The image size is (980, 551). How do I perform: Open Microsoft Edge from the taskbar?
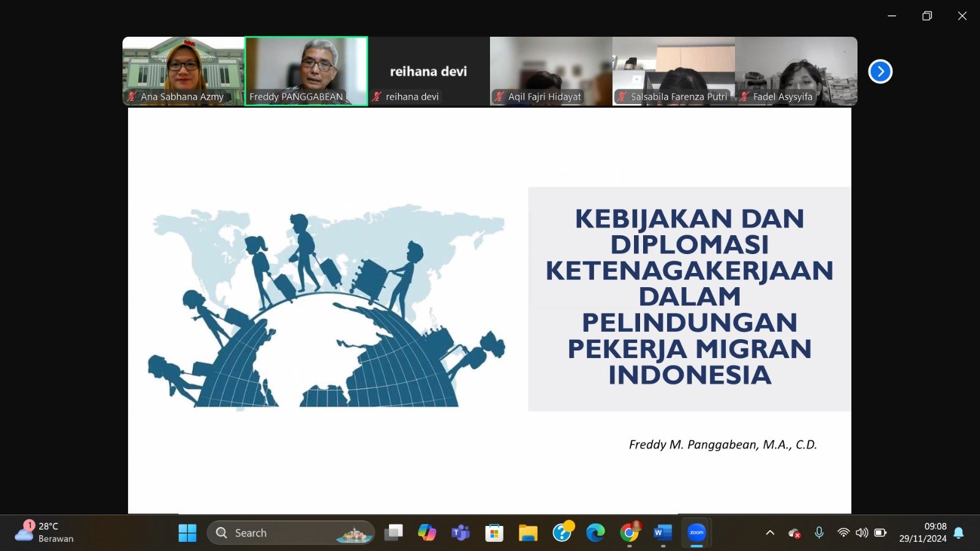pyautogui.click(x=595, y=533)
